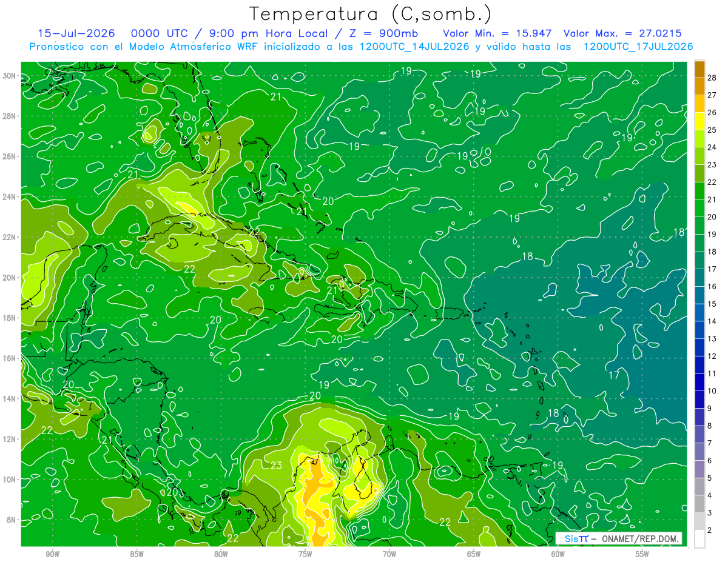Click the 26N latitude axis label

[x=10, y=156]
